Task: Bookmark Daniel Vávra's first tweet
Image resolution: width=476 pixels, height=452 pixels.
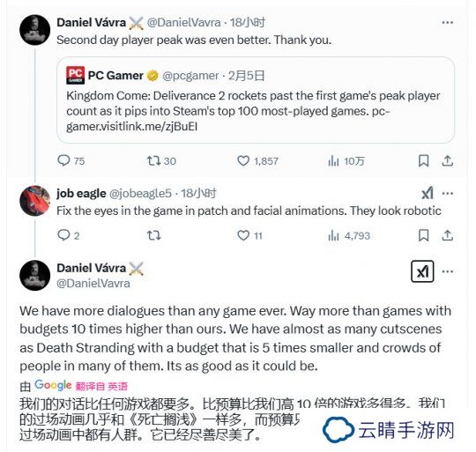Action: click(423, 160)
